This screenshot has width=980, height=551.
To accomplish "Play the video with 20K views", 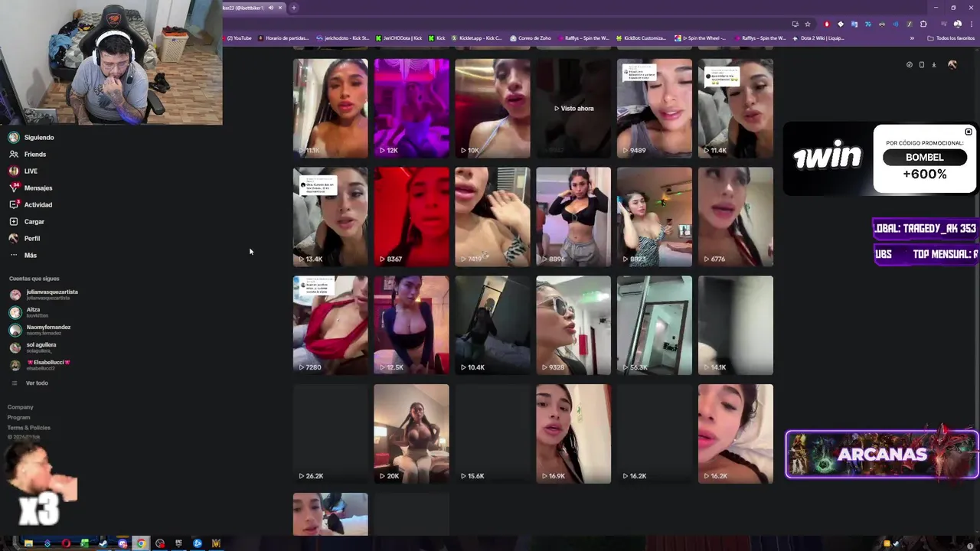I will (x=411, y=435).
